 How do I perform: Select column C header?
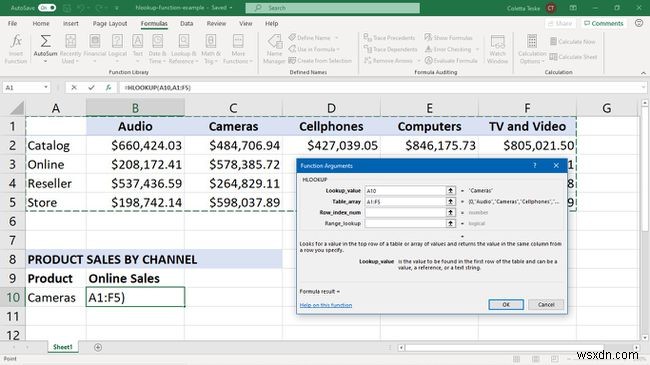click(233, 108)
